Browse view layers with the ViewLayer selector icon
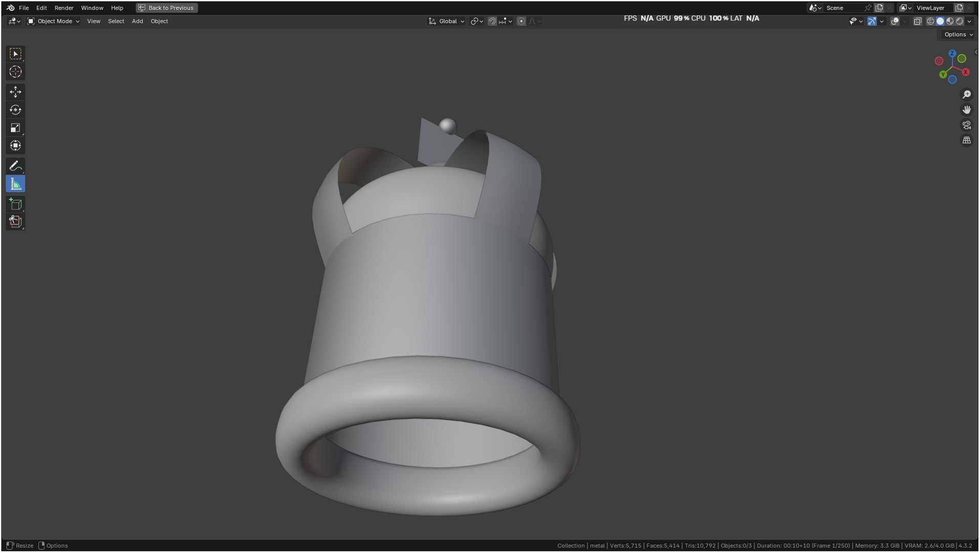 pos(905,8)
